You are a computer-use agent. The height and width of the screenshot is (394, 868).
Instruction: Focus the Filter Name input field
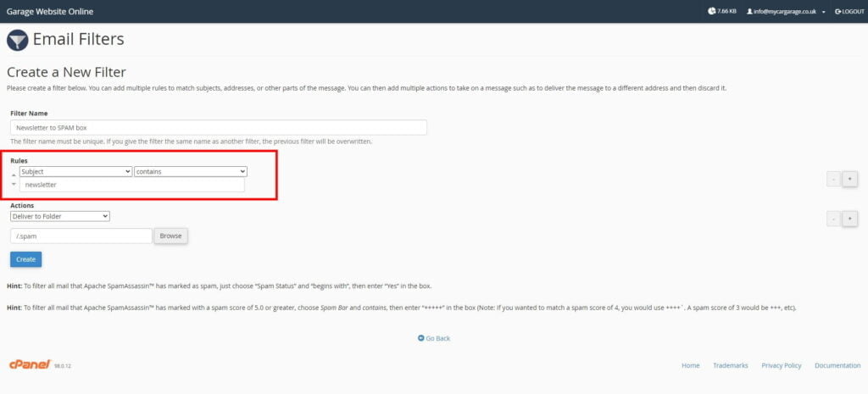219,127
